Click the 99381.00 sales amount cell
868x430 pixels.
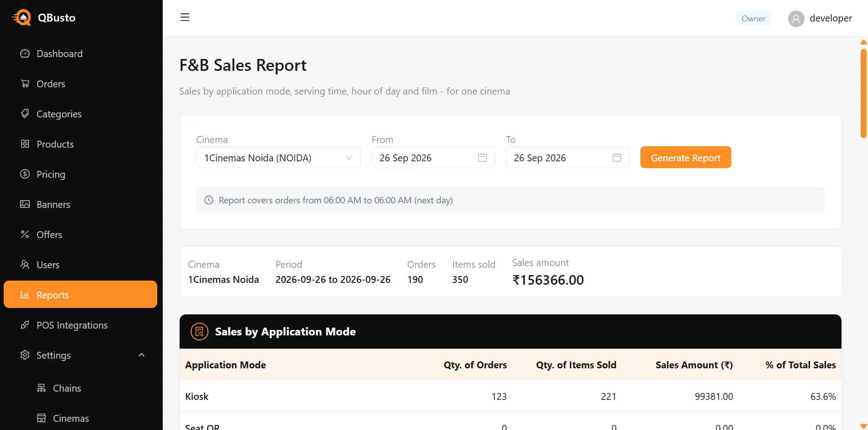(714, 397)
